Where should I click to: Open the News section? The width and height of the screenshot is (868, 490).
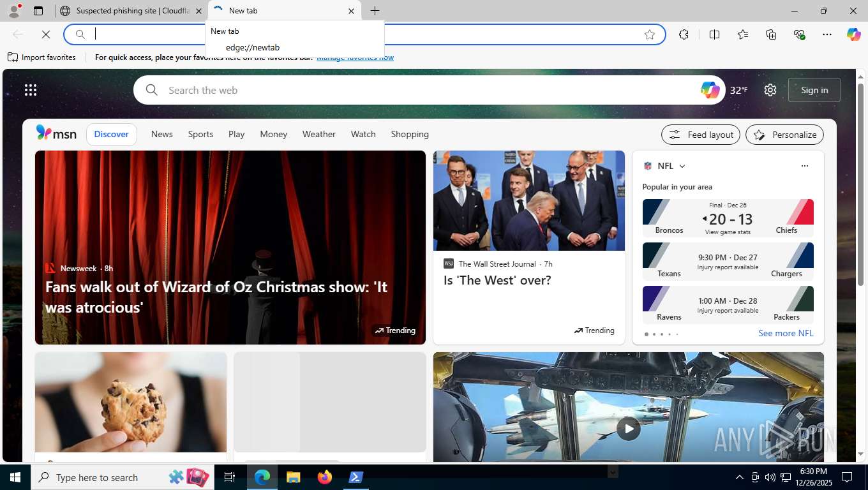click(x=162, y=134)
